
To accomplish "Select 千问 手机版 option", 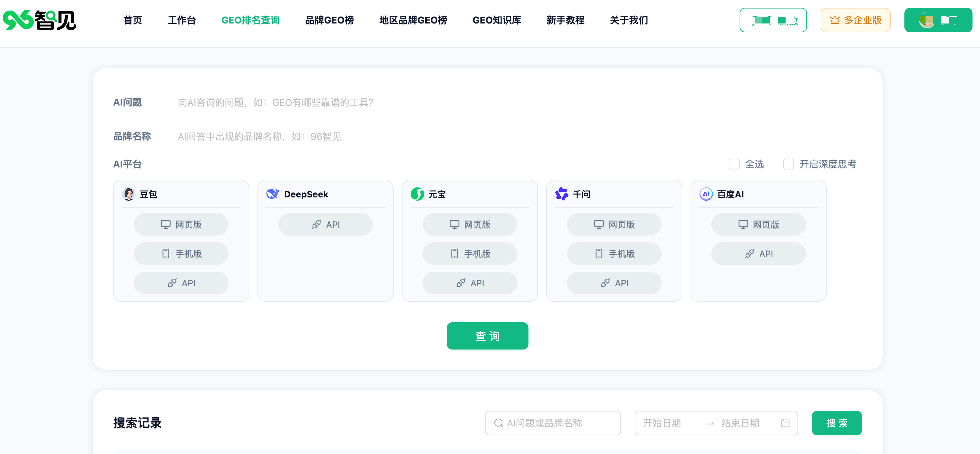I will coord(614,254).
